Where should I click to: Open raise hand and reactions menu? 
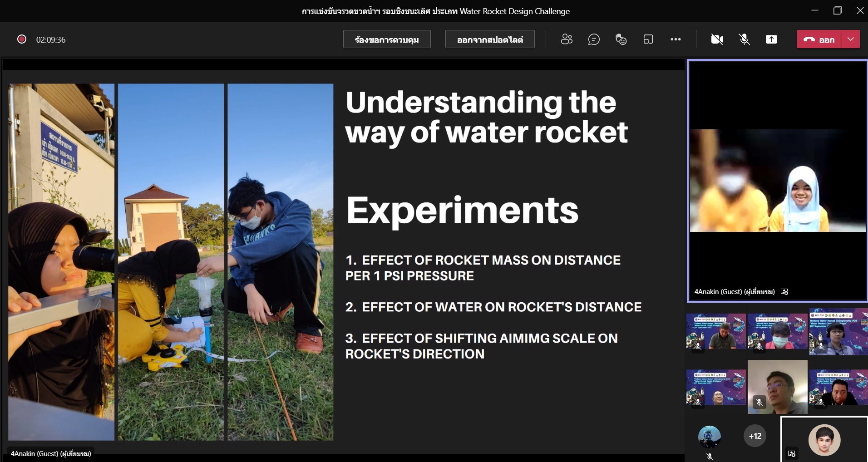tap(621, 39)
